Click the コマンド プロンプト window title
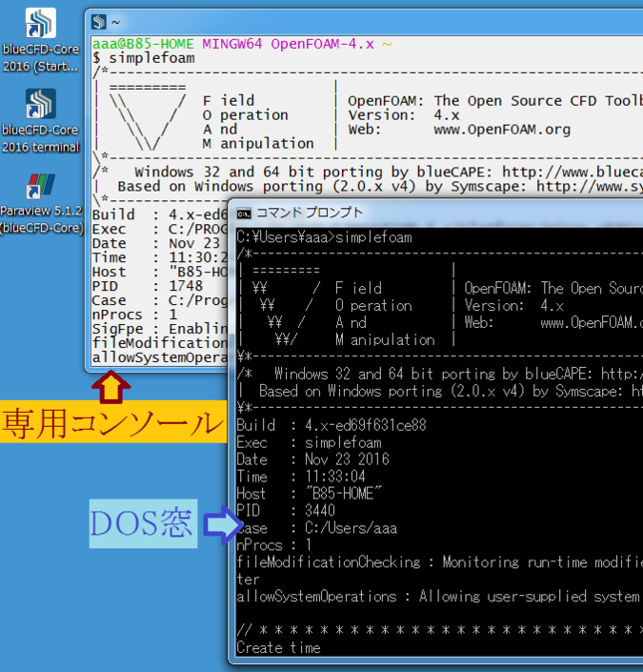Viewport: 643px width, 672px height. [x=310, y=213]
